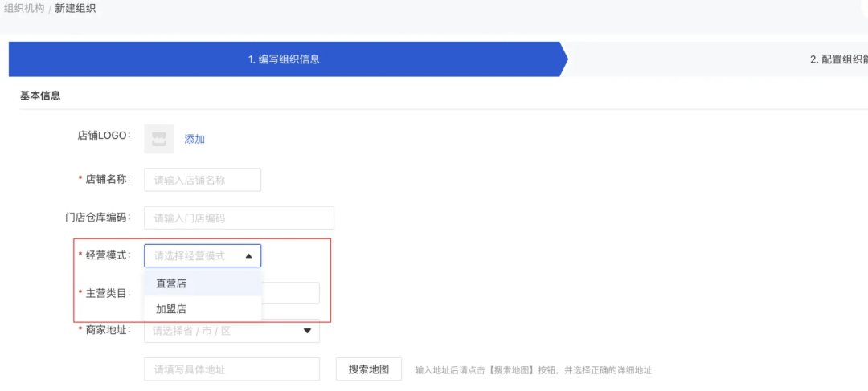Switch to step 2 配置组织 tab
This screenshot has width=868, height=391.
pos(837,59)
